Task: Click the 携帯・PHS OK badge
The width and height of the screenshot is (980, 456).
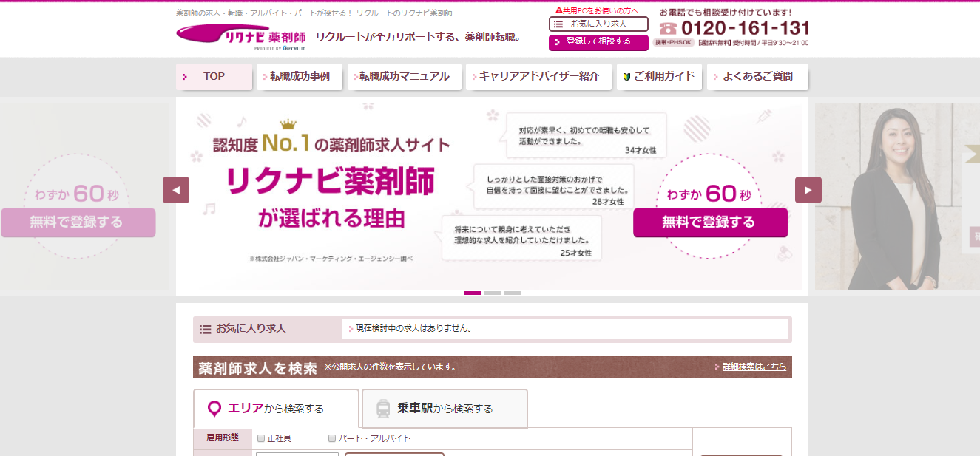Action: tap(674, 43)
